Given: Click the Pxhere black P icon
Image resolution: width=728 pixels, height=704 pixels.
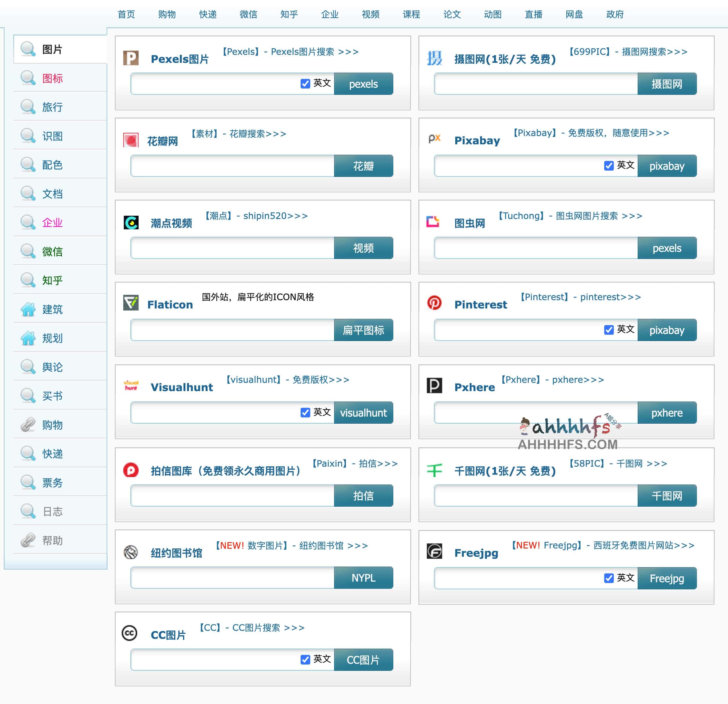Looking at the screenshot, I should (x=434, y=385).
